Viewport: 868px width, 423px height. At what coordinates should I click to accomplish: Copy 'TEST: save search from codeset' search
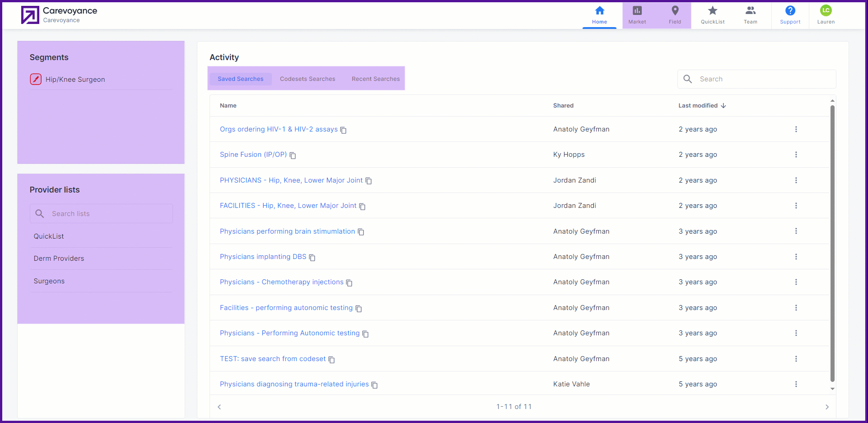pyautogui.click(x=331, y=360)
